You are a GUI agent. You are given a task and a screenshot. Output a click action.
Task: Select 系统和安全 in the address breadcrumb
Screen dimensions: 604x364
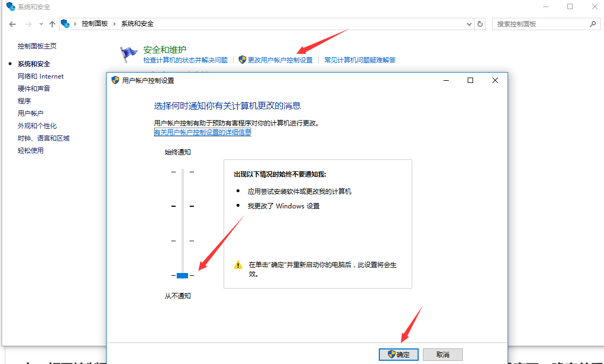(x=137, y=24)
